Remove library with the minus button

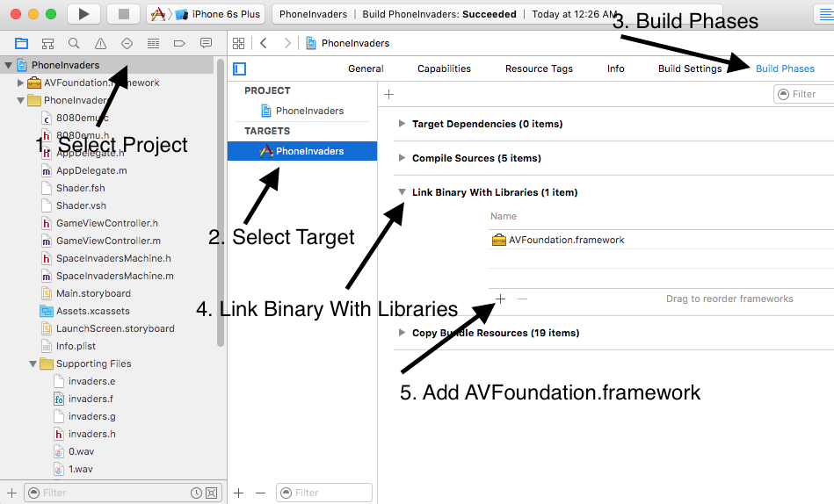[522, 299]
